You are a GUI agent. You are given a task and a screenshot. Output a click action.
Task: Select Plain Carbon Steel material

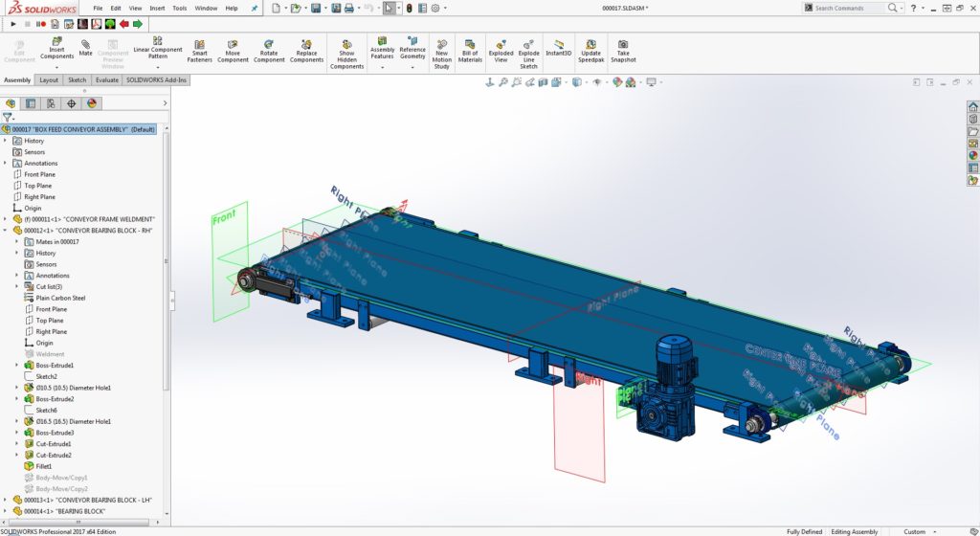(60, 298)
